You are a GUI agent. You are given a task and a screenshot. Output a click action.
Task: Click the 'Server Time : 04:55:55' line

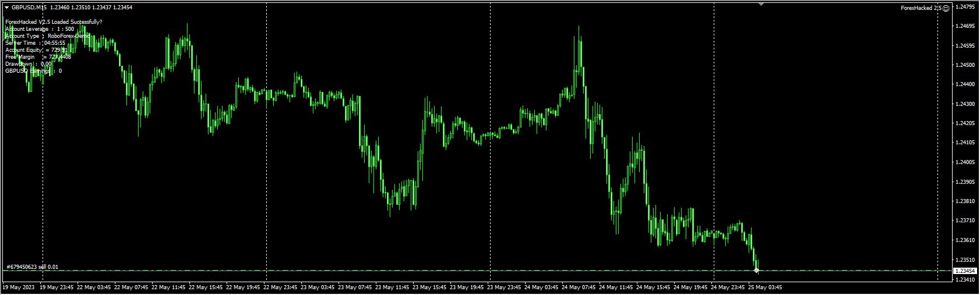[x=36, y=43]
